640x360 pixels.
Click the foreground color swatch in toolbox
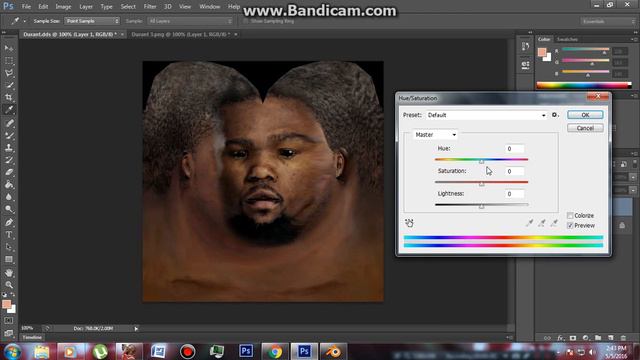pyautogui.click(x=6, y=304)
